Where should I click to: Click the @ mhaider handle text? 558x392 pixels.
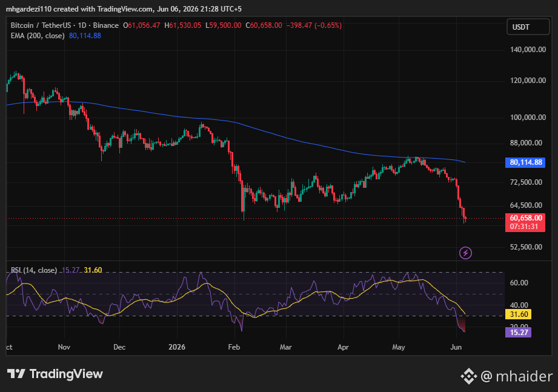click(517, 376)
